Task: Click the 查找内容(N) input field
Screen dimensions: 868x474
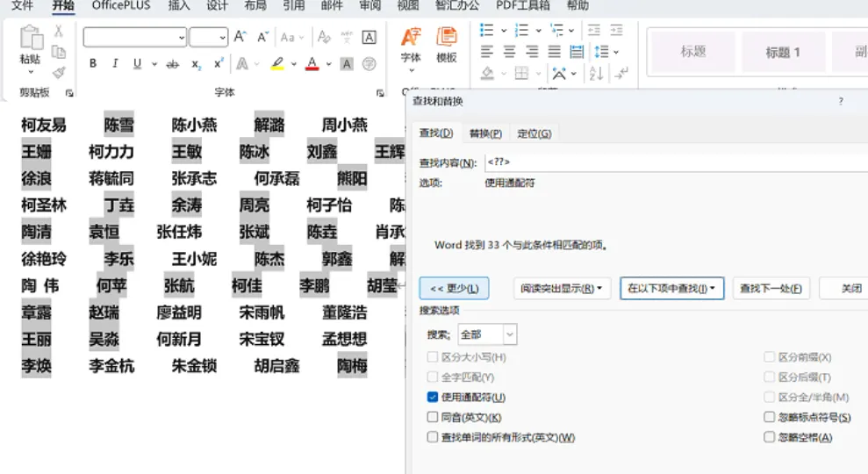Action: [676, 162]
